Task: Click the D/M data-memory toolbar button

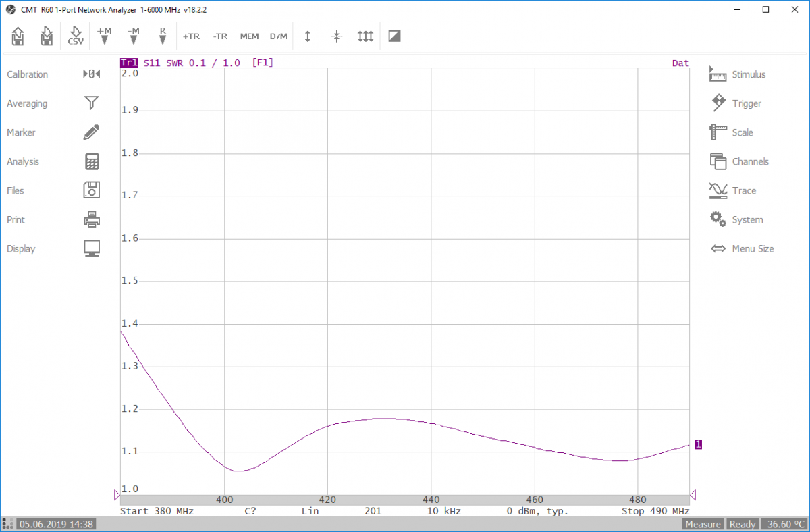Action: pyautogui.click(x=278, y=36)
